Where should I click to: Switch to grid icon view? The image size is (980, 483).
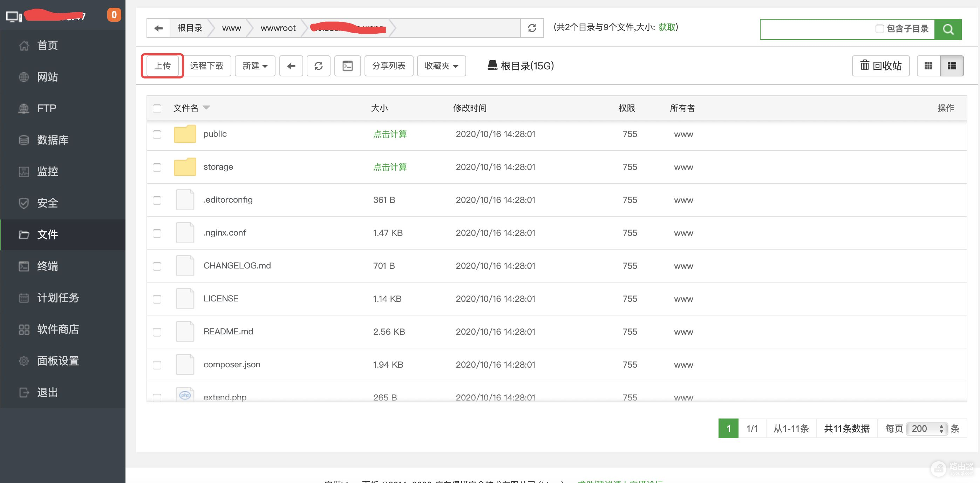(928, 66)
